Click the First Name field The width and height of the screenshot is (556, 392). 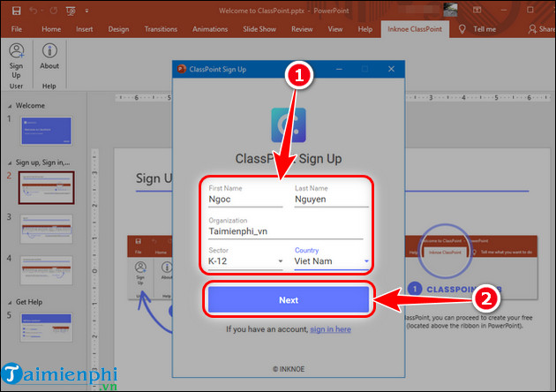[244, 200]
